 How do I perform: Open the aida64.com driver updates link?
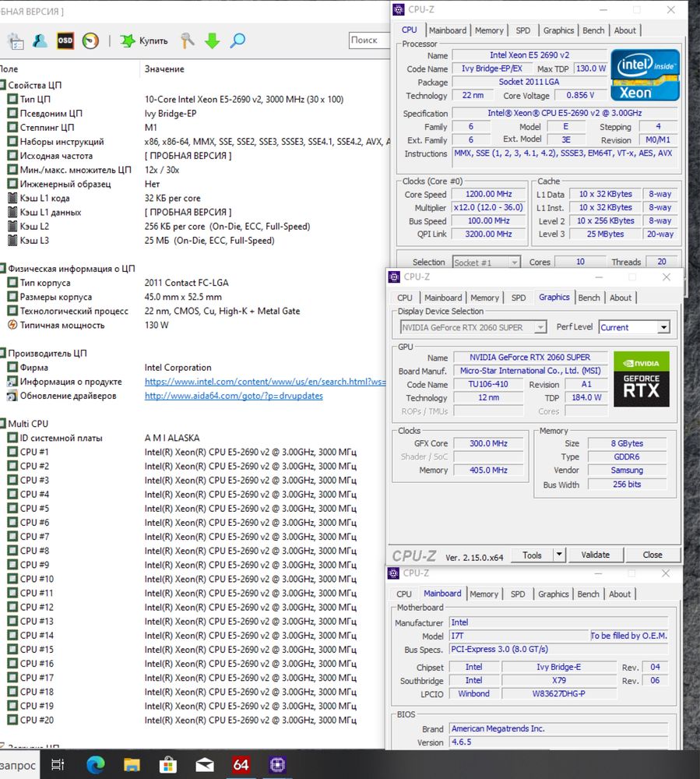(234, 396)
